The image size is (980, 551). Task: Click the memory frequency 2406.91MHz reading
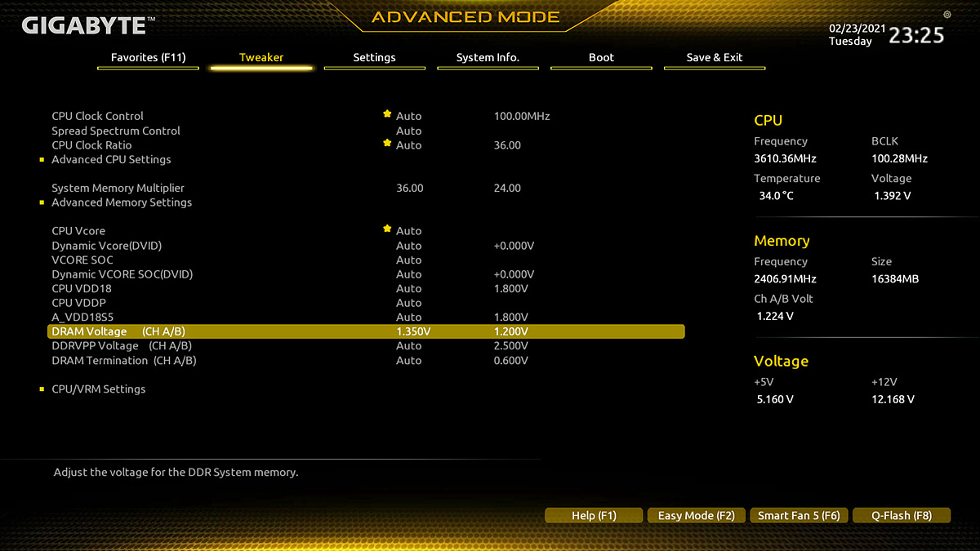[785, 279]
